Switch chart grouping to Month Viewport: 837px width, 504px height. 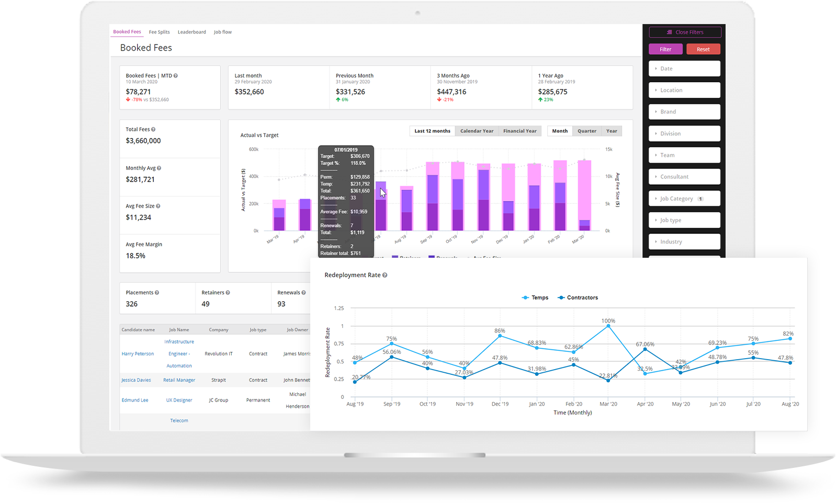pos(560,131)
